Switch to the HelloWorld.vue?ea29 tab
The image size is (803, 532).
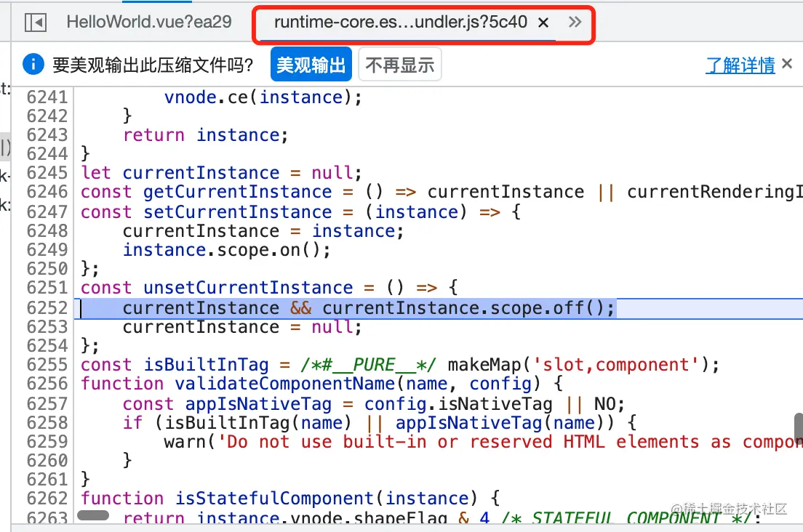[x=149, y=22]
